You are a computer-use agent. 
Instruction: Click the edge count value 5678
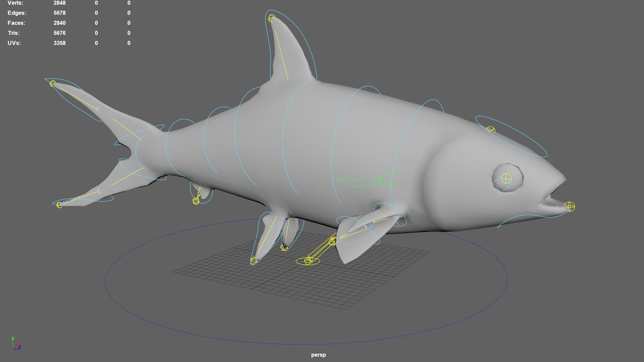tap(60, 13)
